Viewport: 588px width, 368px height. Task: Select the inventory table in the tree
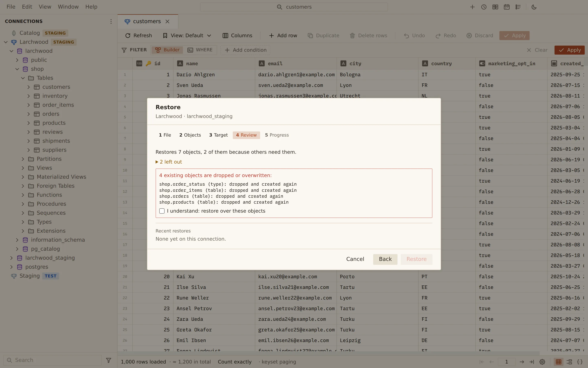point(55,96)
